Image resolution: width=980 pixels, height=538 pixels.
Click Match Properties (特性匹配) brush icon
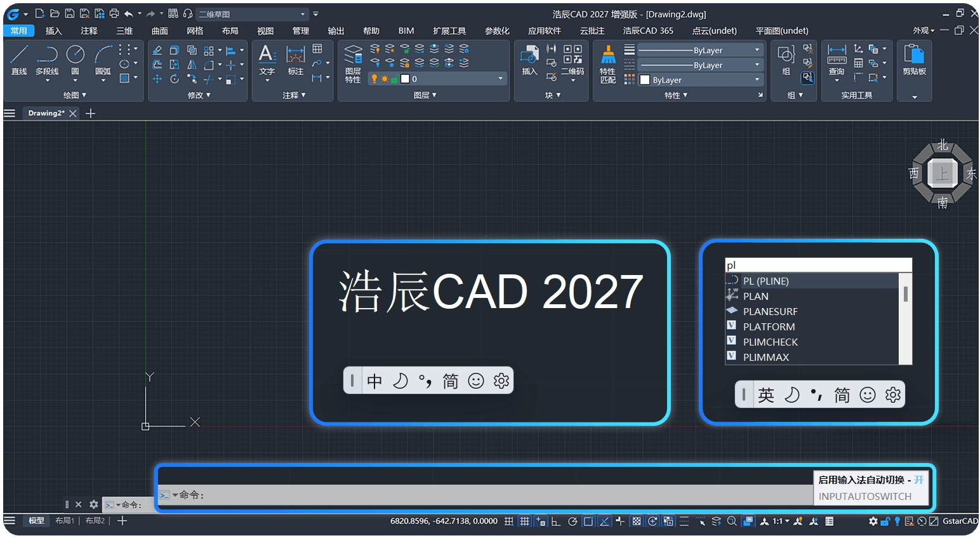tap(608, 64)
